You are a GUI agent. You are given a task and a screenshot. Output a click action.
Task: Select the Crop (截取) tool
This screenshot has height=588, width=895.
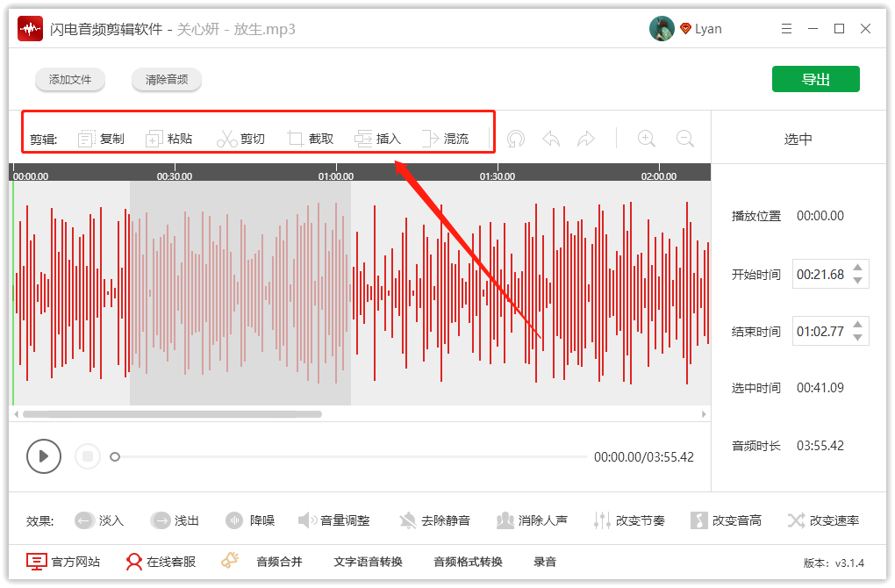tap(311, 139)
